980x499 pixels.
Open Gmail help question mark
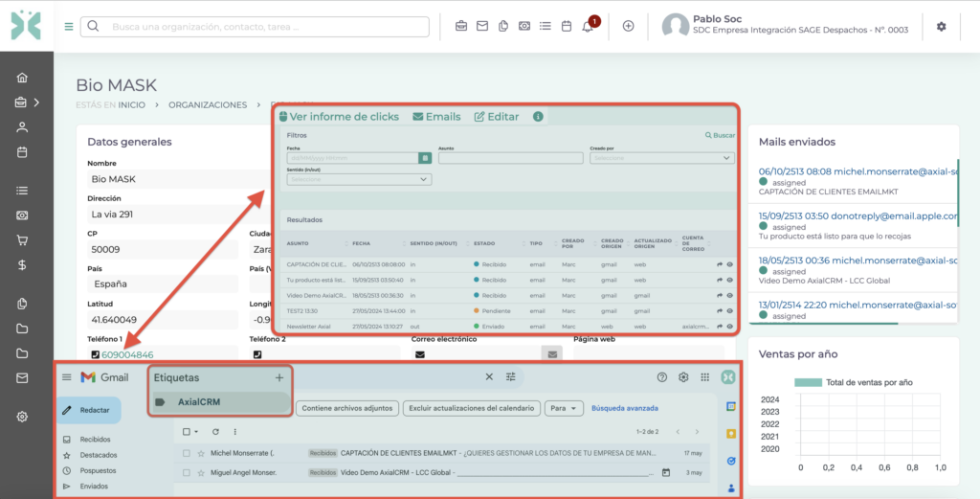662,377
